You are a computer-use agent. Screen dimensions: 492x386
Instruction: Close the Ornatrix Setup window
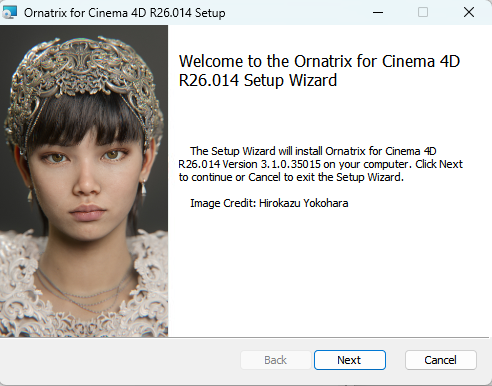469,13
